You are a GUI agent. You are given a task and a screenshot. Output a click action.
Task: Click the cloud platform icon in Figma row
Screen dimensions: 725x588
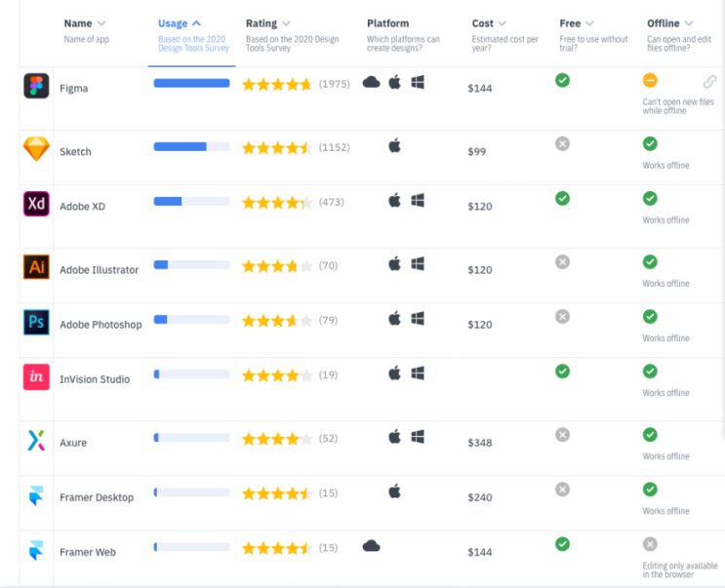[372, 83]
